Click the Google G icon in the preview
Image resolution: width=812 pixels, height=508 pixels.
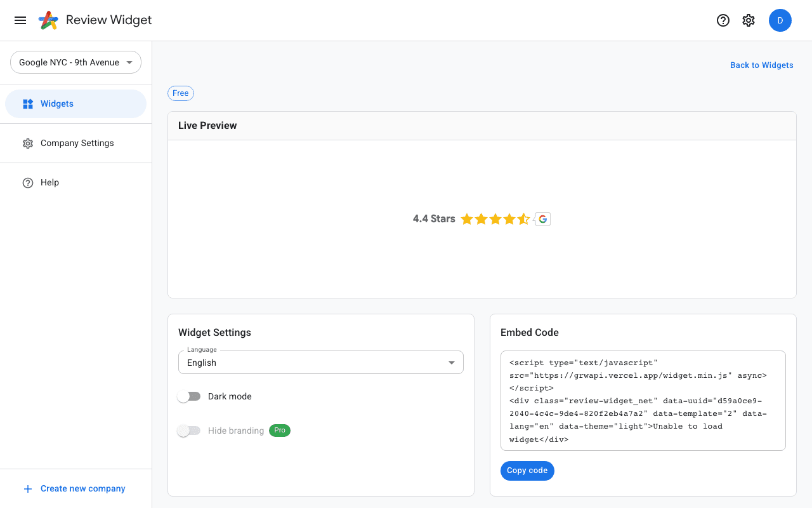click(x=543, y=218)
